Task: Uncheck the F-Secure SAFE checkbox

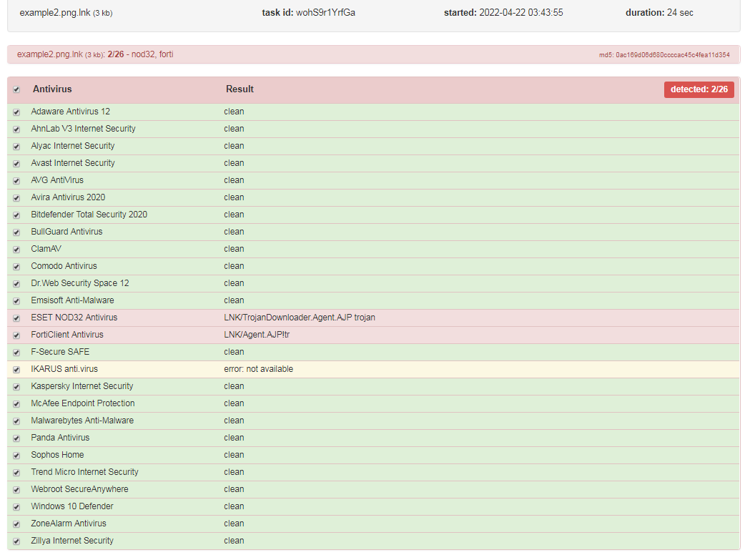Action: pos(16,353)
